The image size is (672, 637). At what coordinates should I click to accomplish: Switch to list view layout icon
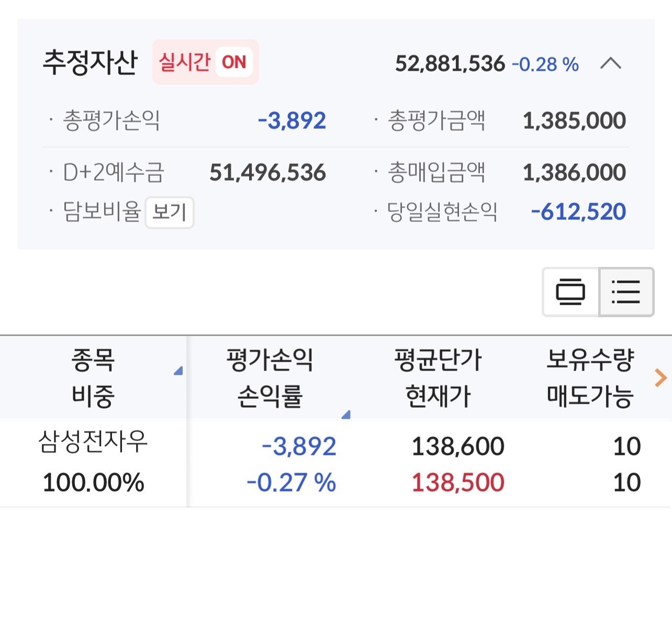[x=626, y=292]
